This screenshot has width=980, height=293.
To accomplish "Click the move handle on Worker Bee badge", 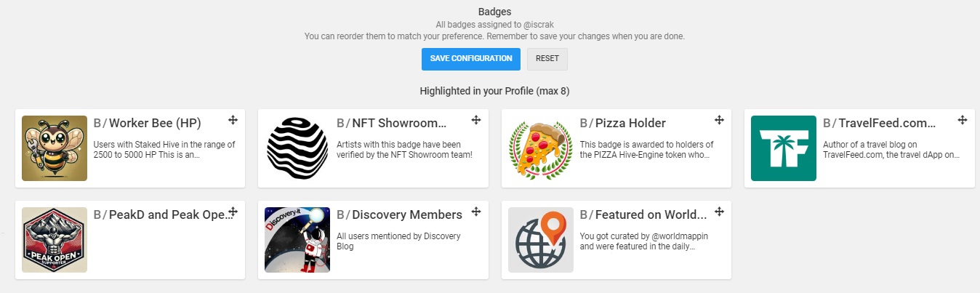I will (233, 120).
